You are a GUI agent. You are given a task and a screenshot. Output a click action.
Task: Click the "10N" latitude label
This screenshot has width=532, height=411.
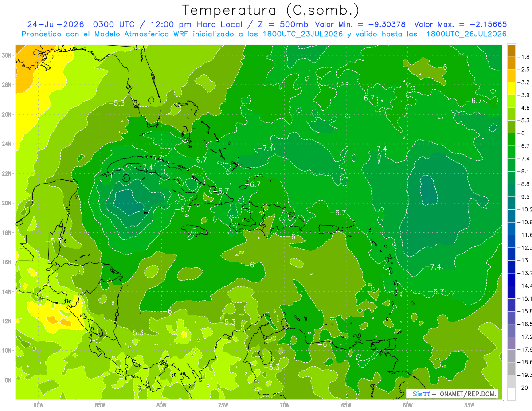7,350
